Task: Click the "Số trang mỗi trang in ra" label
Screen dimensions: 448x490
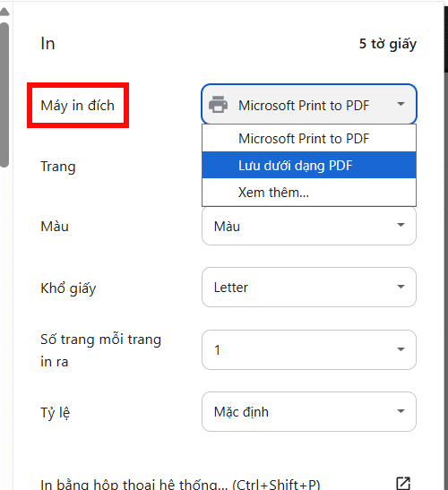Action: click(100, 350)
